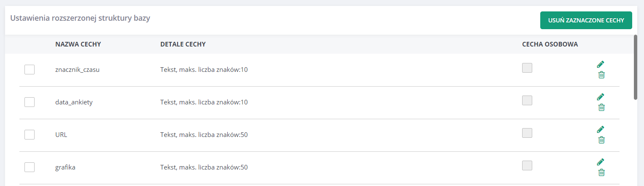This screenshot has height=186, width=644.
Task: Click the Usuń zaznaczone cechy button
Action: click(586, 20)
